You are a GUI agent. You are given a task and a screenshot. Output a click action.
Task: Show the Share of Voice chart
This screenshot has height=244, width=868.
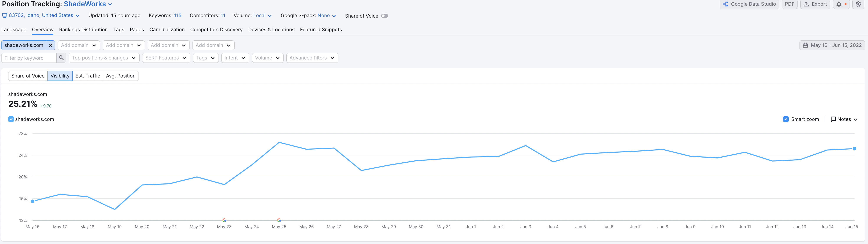point(28,76)
